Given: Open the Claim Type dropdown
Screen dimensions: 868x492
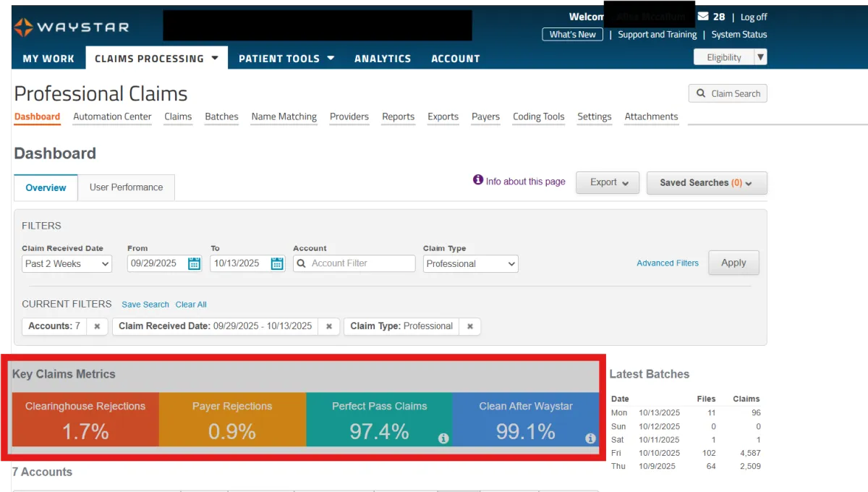Looking at the screenshot, I should (471, 264).
